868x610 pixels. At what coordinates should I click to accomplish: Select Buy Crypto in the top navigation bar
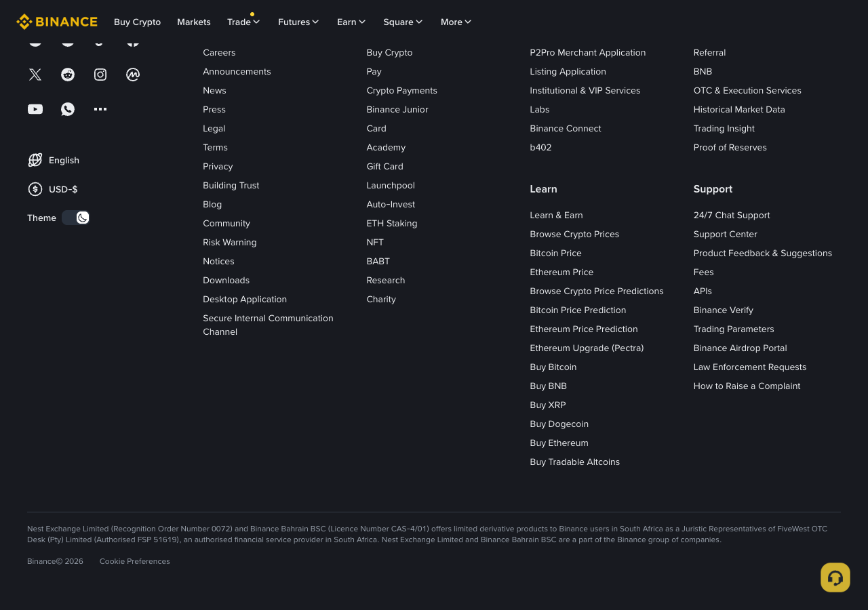pyautogui.click(x=137, y=22)
